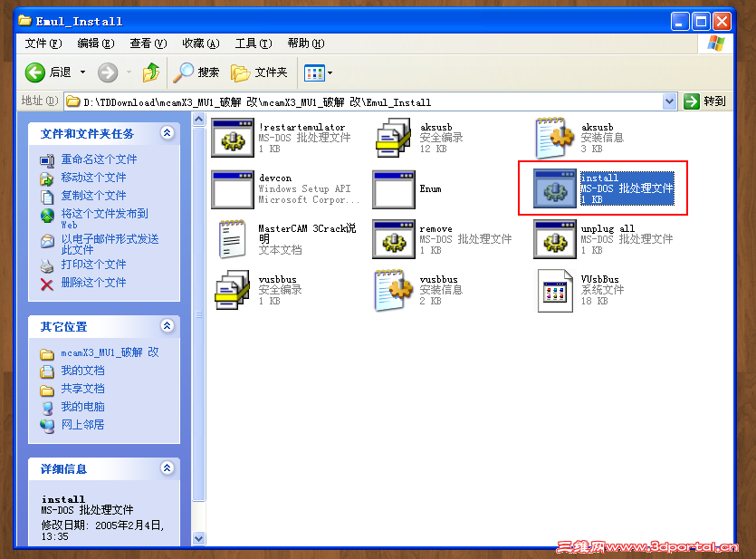Select the 'devcon' file name text
The width and height of the screenshot is (756, 559).
(275, 178)
